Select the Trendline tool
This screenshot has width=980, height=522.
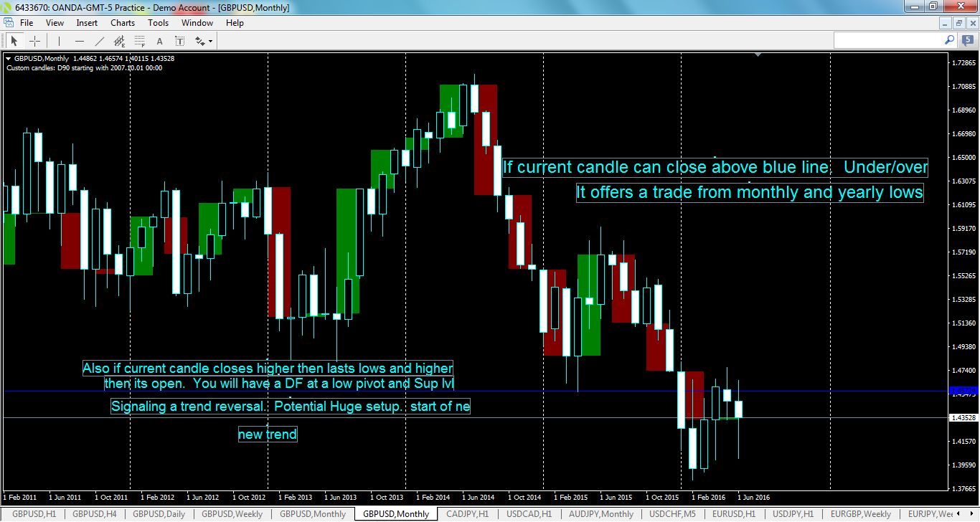[x=99, y=41]
